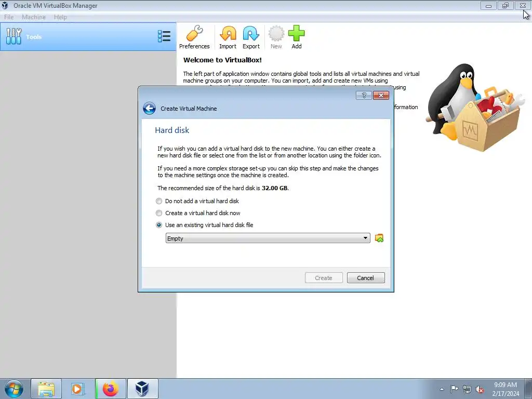Click the 'Hard disk' wizard heading

click(172, 130)
